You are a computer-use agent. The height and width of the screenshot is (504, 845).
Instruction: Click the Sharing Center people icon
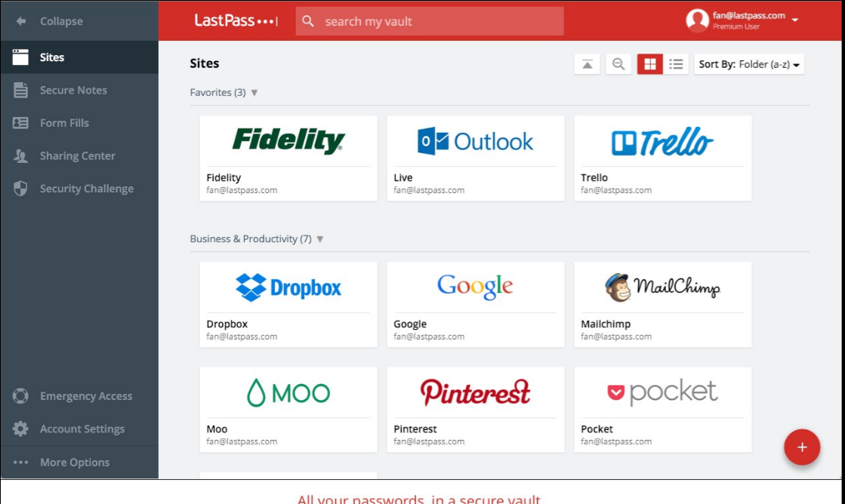click(x=20, y=155)
